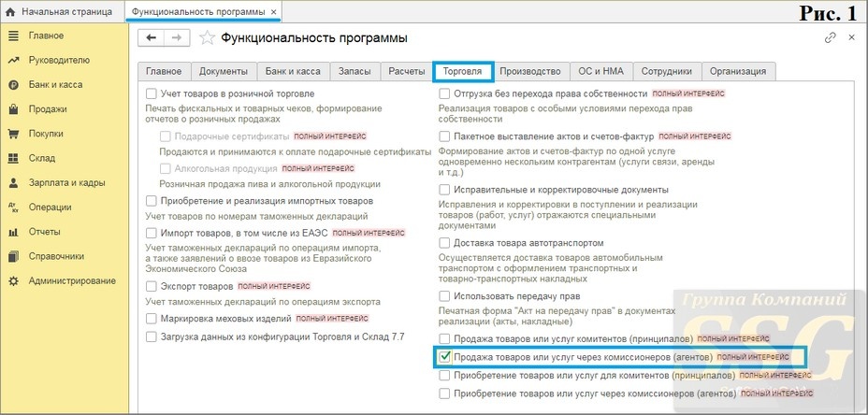The height and width of the screenshot is (415, 868).
Task: Enable Продажа товаров или услуг комитентов (принципалов)
Action: (x=444, y=338)
